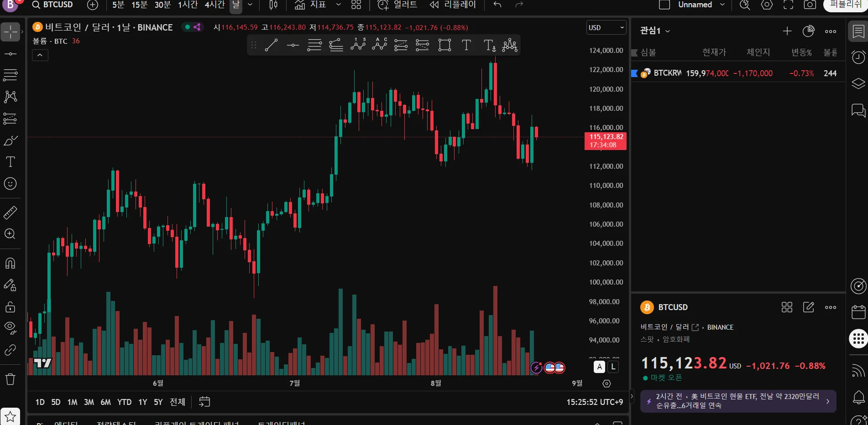Switch to the 1시간 timeframe

click(188, 5)
